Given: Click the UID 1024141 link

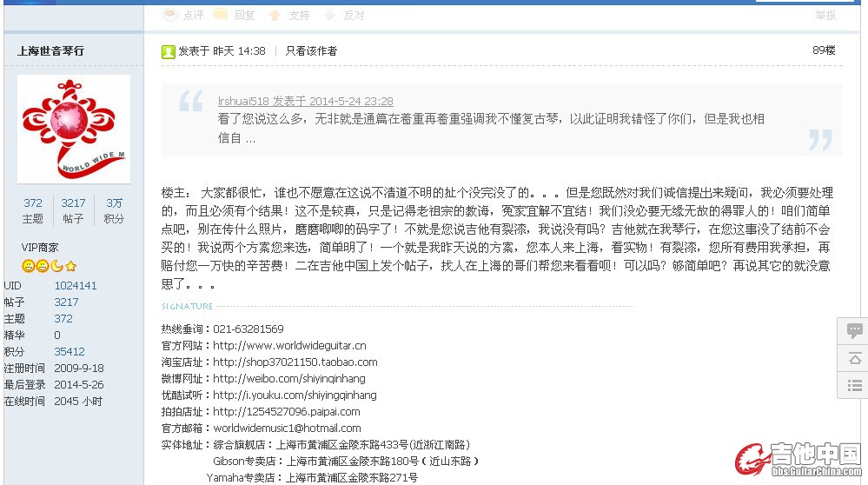Looking at the screenshot, I should pos(76,285).
